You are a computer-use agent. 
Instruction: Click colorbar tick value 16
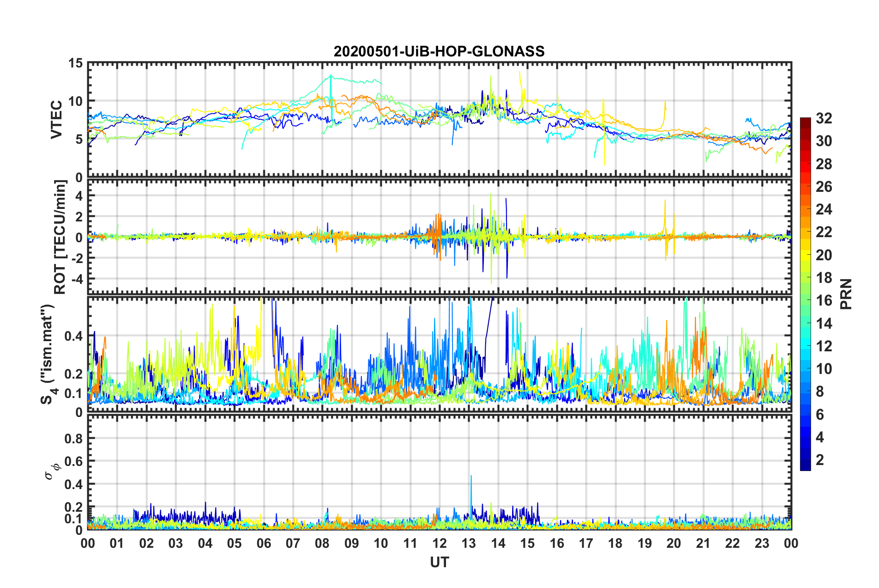coord(824,300)
